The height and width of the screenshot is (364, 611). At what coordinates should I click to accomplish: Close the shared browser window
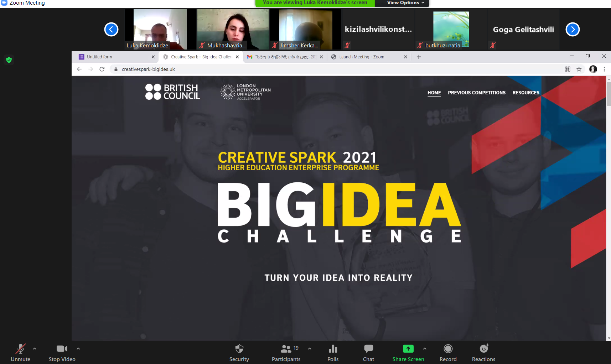click(x=604, y=56)
